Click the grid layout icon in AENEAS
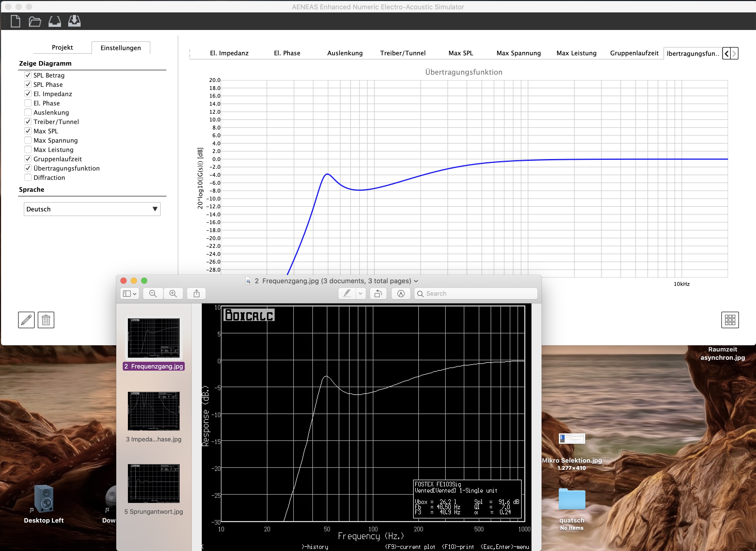The image size is (756, 551). click(730, 320)
